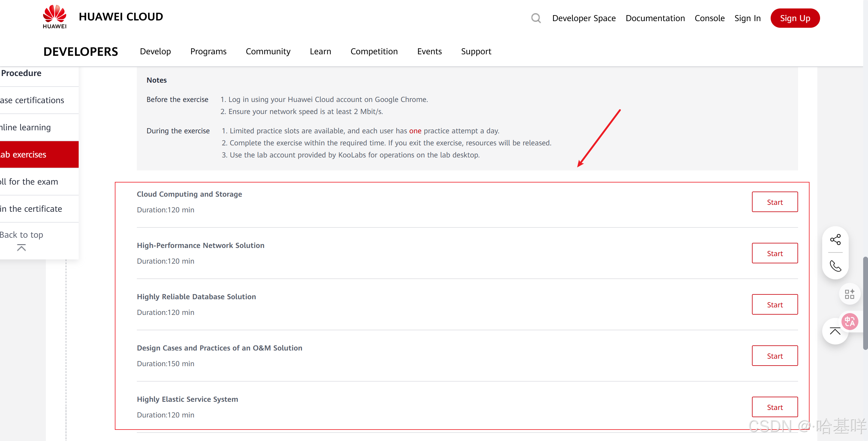Click Back to top arrow in sidebar
The width and height of the screenshot is (868, 441).
point(21,248)
